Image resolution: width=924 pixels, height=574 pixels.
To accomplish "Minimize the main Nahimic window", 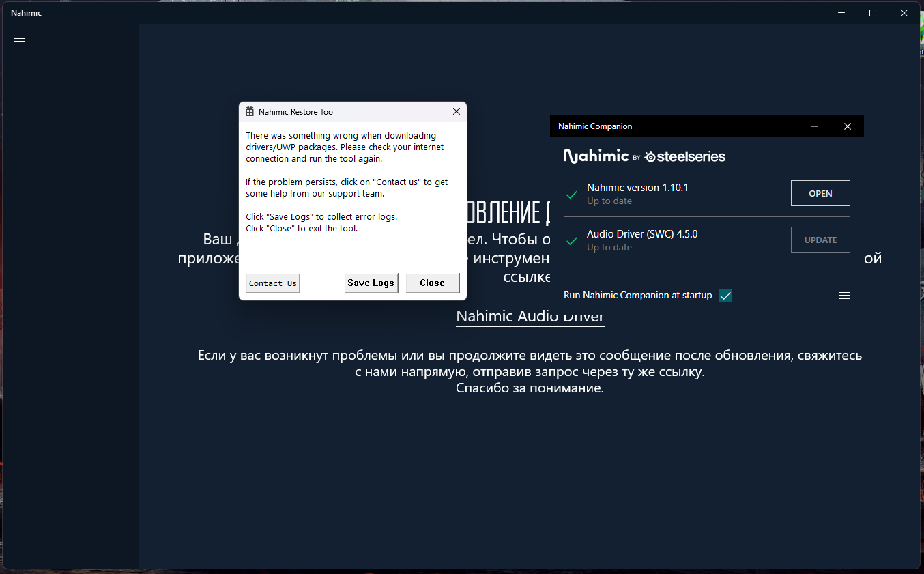I will click(x=841, y=13).
